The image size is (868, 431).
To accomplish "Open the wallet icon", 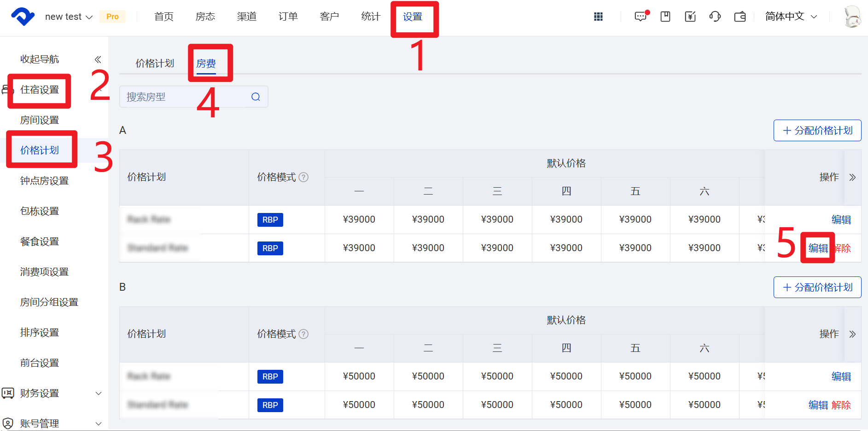I will 740,17.
